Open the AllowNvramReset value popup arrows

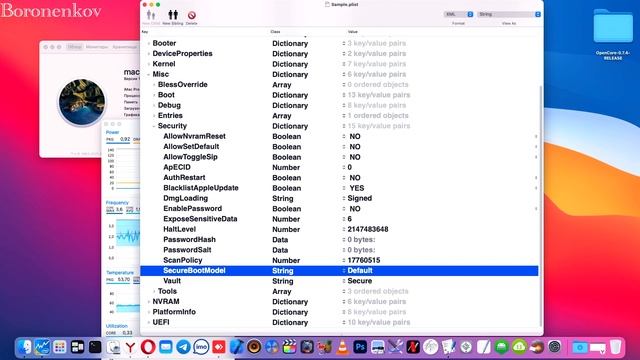point(536,136)
